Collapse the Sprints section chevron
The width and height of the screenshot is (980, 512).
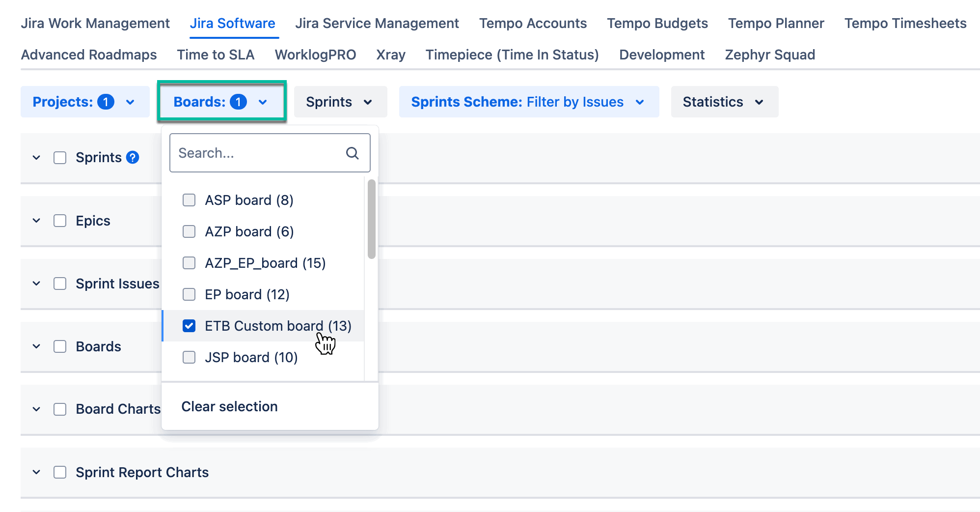(x=36, y=157)
